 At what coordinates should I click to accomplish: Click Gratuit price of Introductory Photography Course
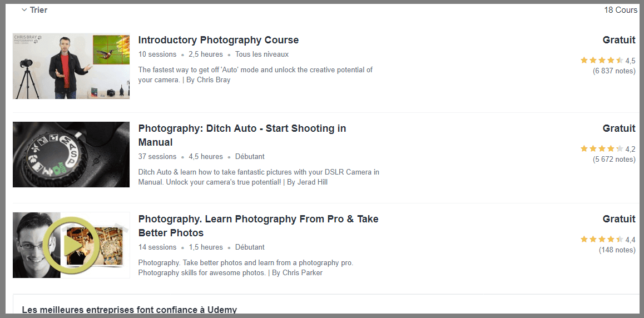[618, 40]
